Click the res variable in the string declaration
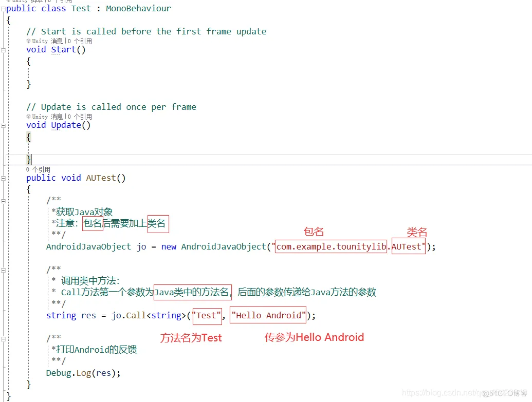This screenshot has height=402, width=532. [x=88, y=316]
